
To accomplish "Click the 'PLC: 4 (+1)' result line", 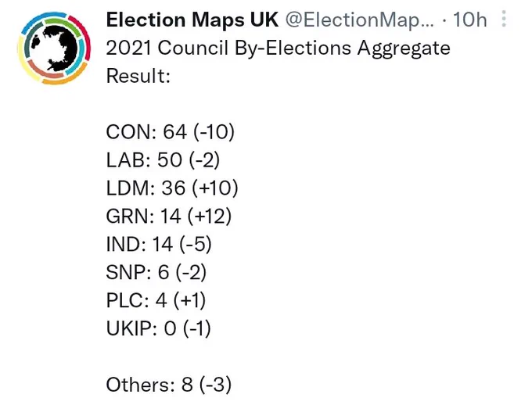I will coord(156,300).
